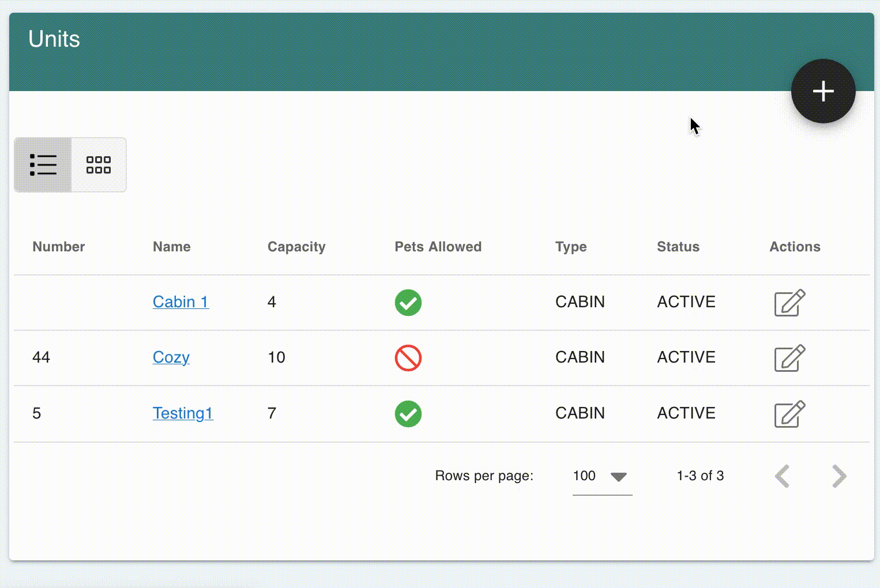880x588 pixels.
Task: Click CABIN type in Testing1 row
Action: click(580, 413)
